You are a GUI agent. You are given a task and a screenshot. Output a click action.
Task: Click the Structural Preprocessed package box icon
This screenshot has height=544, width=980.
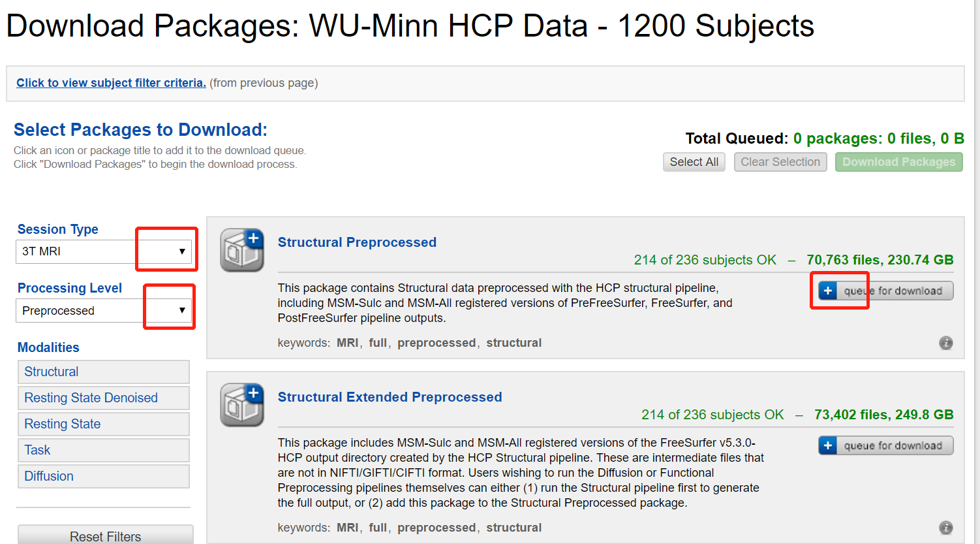(x=242, y=250)
